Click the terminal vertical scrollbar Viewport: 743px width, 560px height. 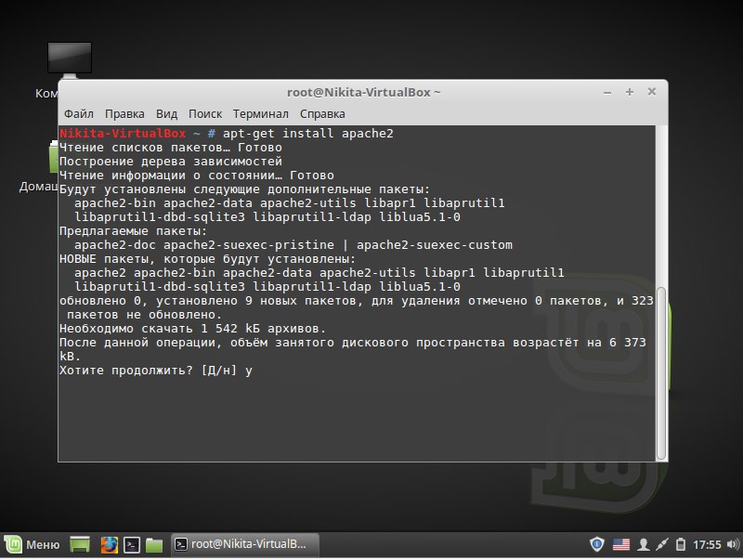tap(661, 373)
